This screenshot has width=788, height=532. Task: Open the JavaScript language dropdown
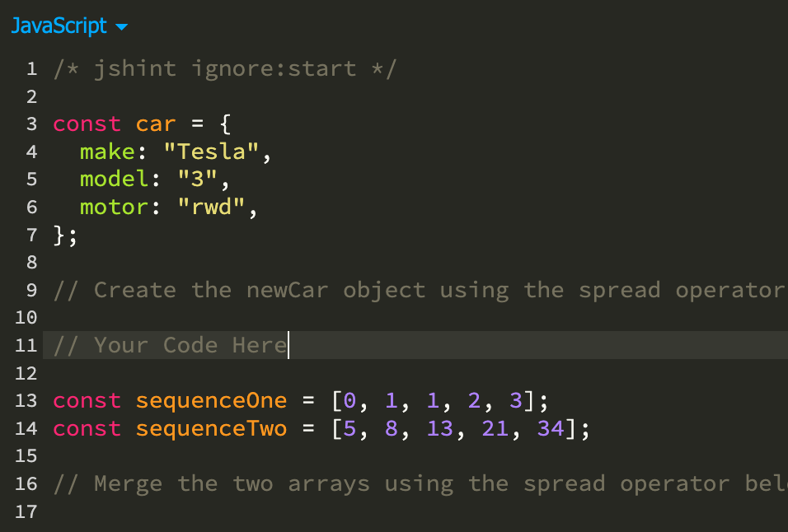pyautogui.click(x=69, y=26)
